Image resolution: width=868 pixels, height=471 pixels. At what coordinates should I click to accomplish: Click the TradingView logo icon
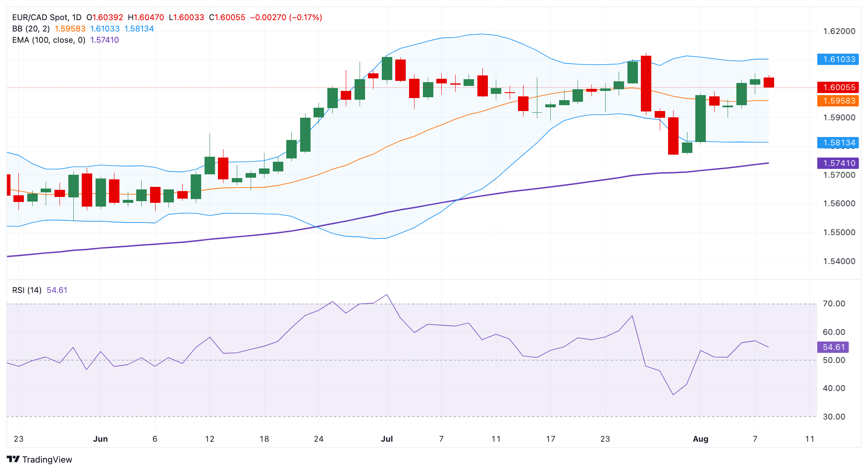[x=13, y=459]
